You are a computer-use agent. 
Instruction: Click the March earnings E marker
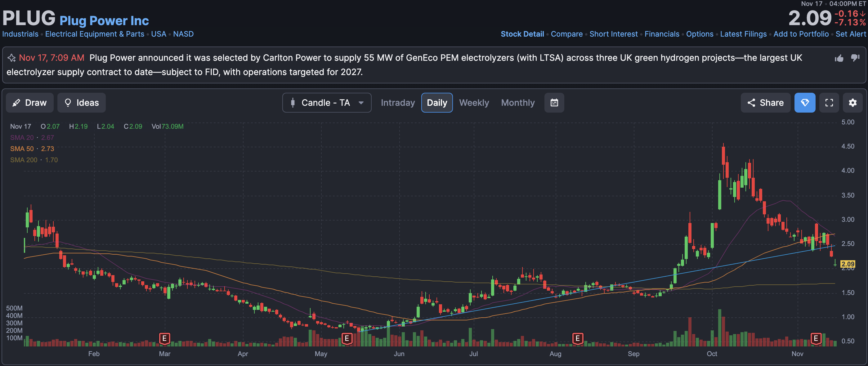click(x=164, y=338)
